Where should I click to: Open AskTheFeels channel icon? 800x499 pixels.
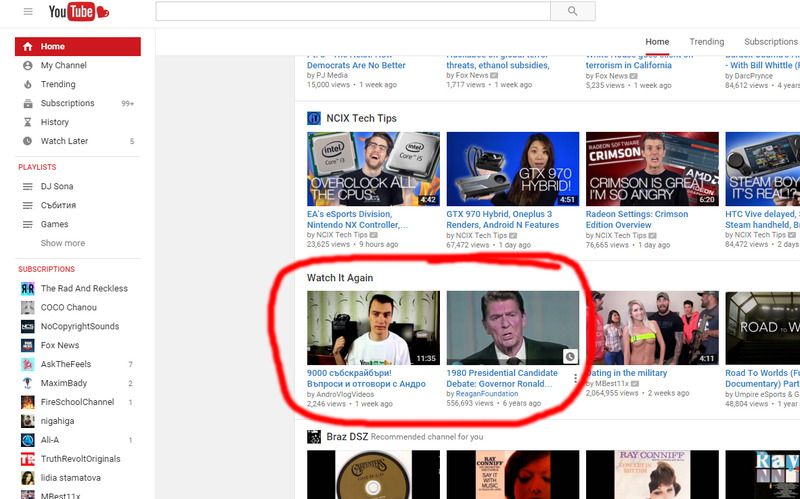point(28,364)
